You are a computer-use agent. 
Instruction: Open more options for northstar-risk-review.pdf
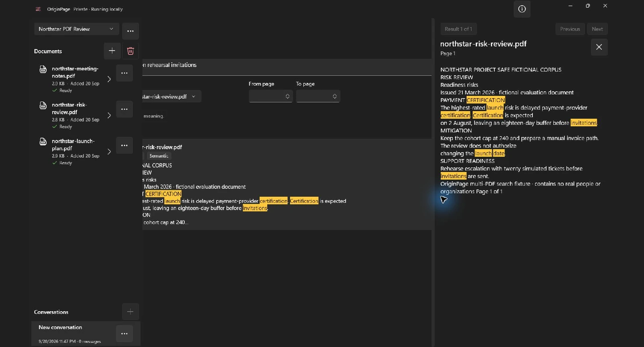(x=124, y=109)
